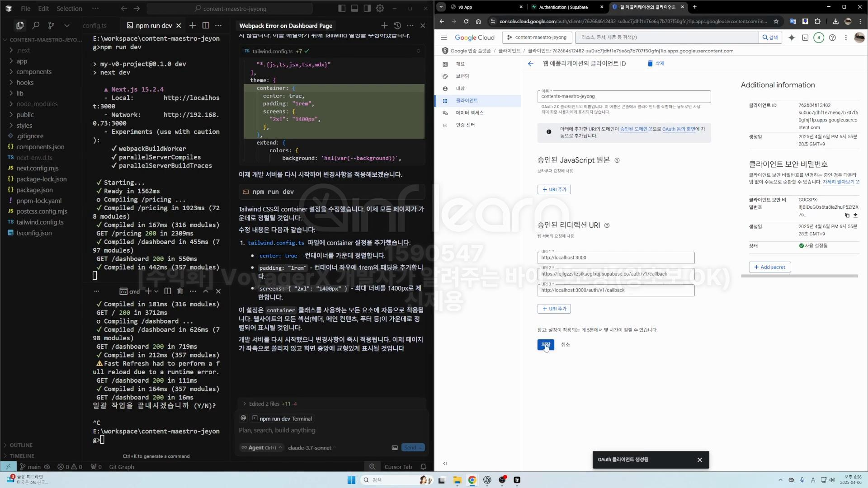This screenshot has width=868, height=488.
Task: Add redirect URI button below URI 3
Action: [554, 309]
